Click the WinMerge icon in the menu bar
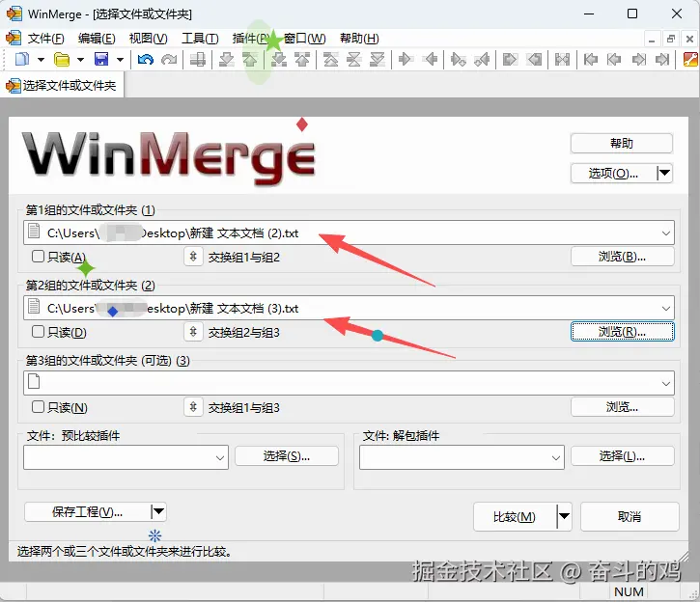The image size is (700, 602). 14,39
